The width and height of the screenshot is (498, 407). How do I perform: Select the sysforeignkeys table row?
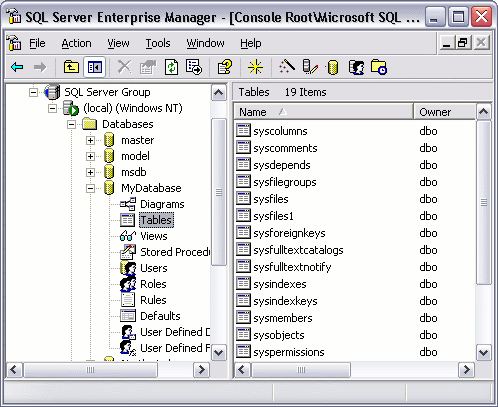pos(289,233)
